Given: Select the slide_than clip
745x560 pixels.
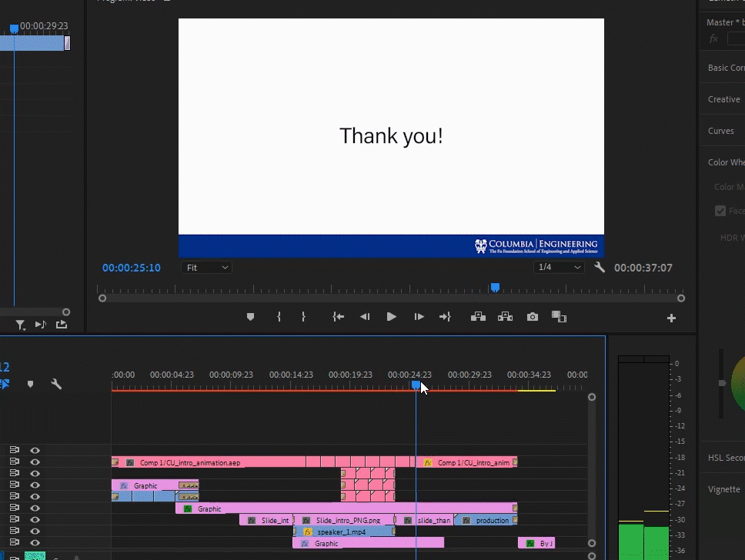Looking at the screenshot, I should click(x=426, y=521).
